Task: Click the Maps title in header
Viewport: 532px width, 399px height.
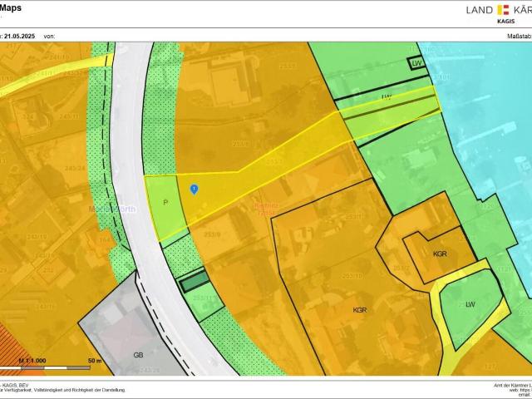Action: [12, 7]
